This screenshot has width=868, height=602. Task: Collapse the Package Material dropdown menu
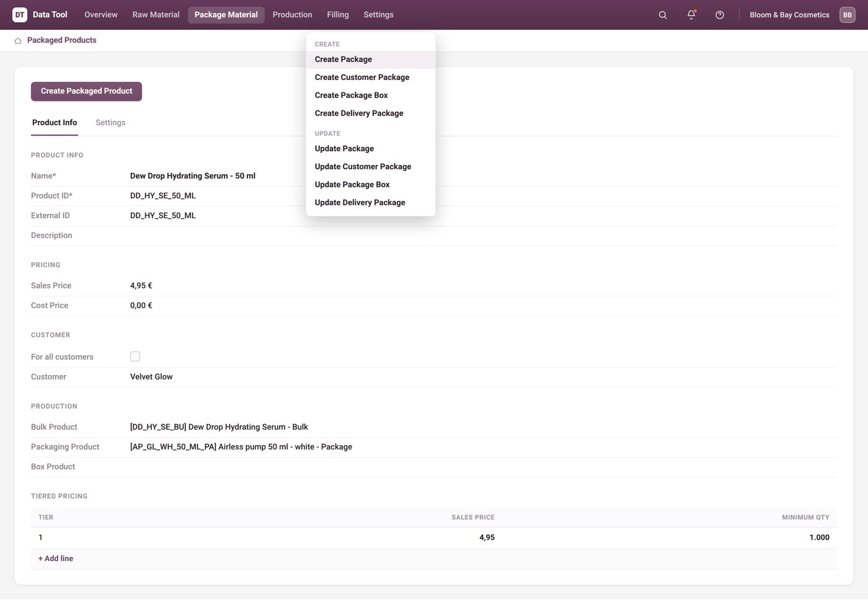[226, 15]
